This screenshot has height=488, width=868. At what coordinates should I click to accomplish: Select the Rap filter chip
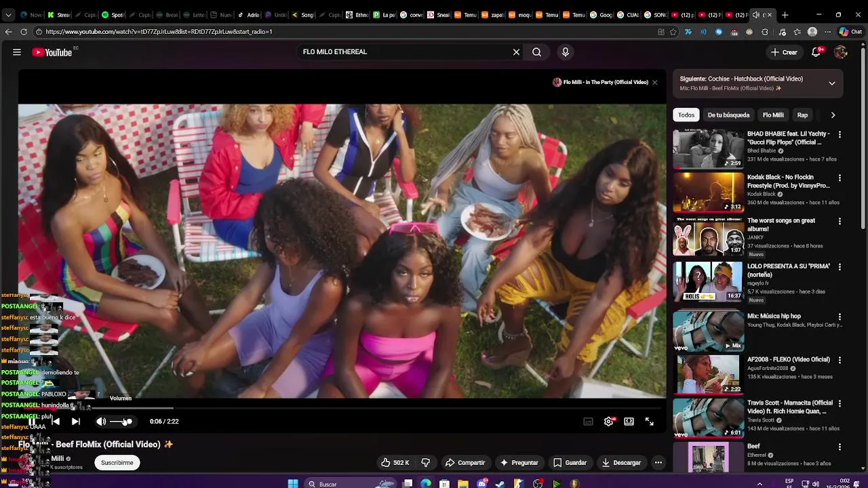coord(802,115)
